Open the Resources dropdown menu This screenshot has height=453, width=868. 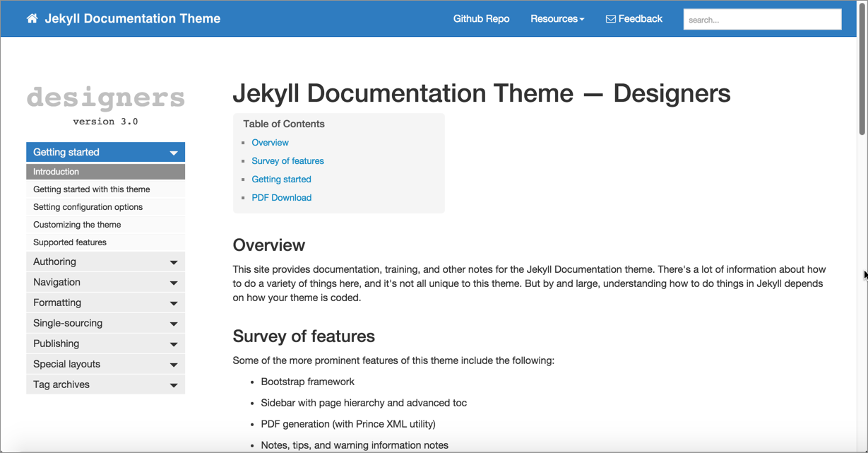tap(557, 19)
